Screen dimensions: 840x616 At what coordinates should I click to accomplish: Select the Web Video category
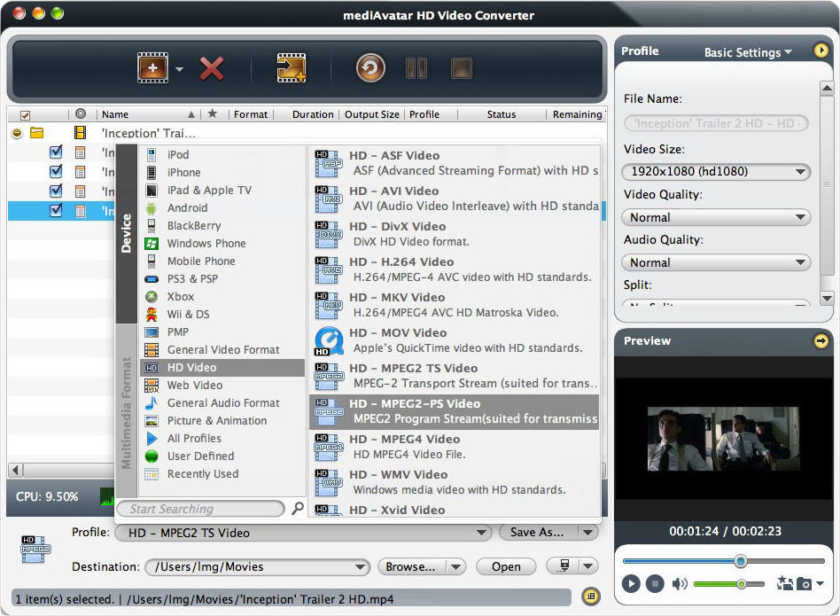pos(222,386)
